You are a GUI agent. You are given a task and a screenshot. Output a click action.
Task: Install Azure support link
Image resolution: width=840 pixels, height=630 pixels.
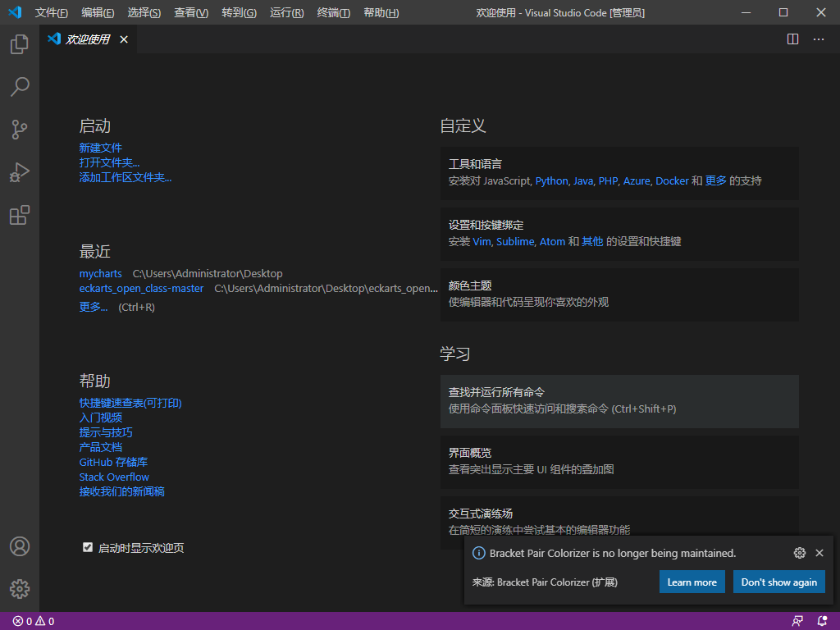(x=637, y=181)
